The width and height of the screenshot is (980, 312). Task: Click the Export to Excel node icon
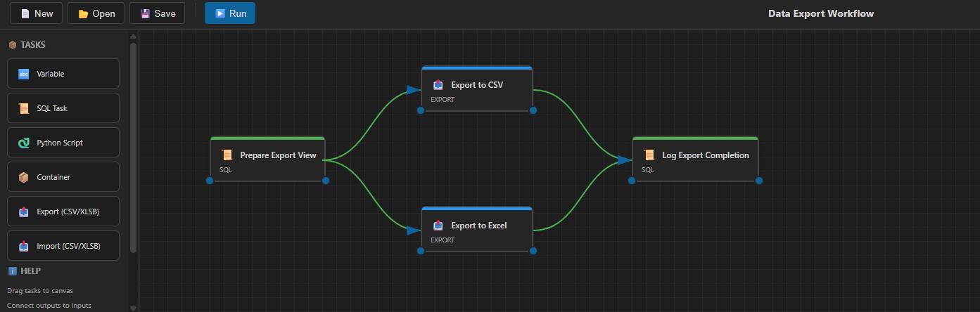(438, 226)
